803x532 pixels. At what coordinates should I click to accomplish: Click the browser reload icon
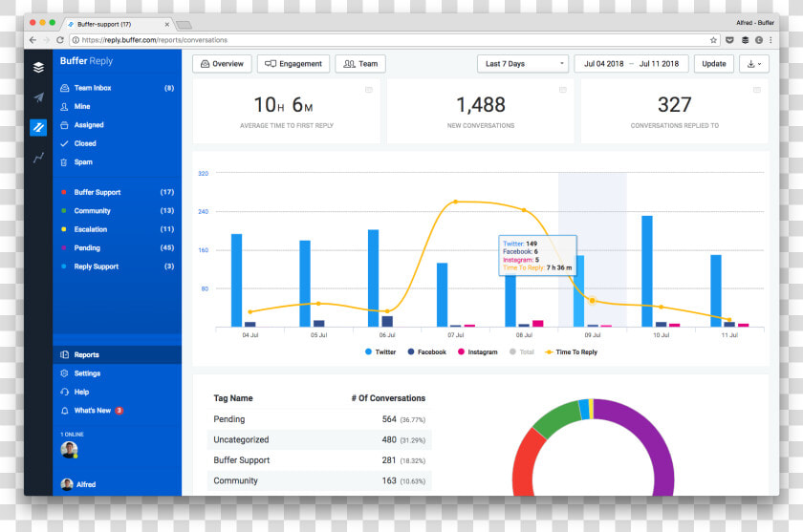click(x=60, y=40)
